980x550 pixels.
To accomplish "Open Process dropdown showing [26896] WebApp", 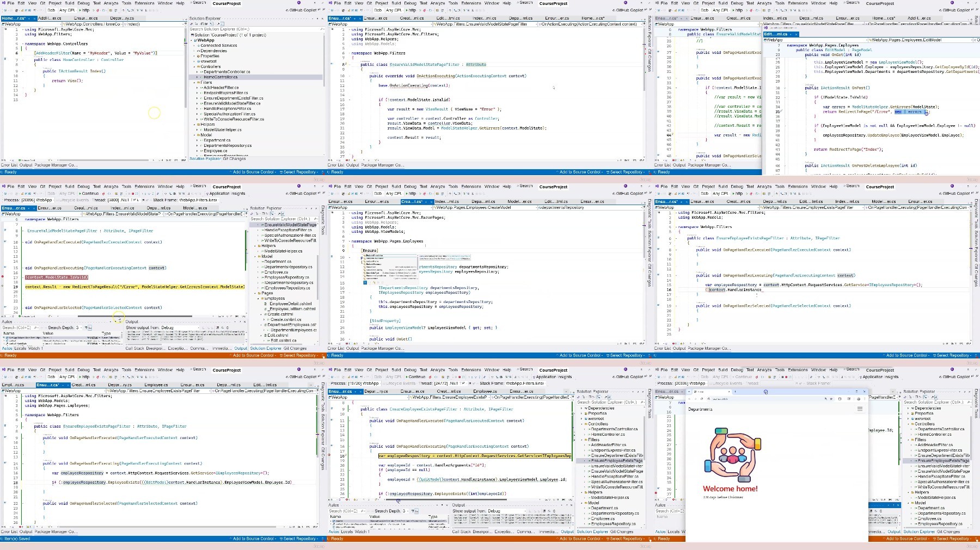I will point(38,200).
